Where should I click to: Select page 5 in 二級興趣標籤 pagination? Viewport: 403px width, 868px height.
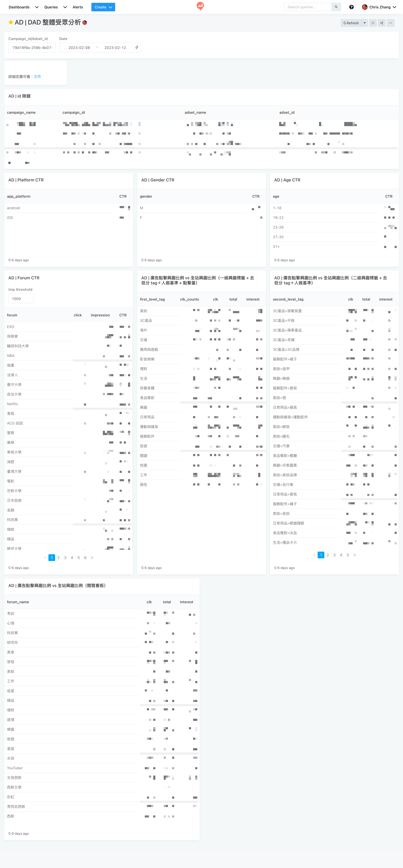click(348, 555)
